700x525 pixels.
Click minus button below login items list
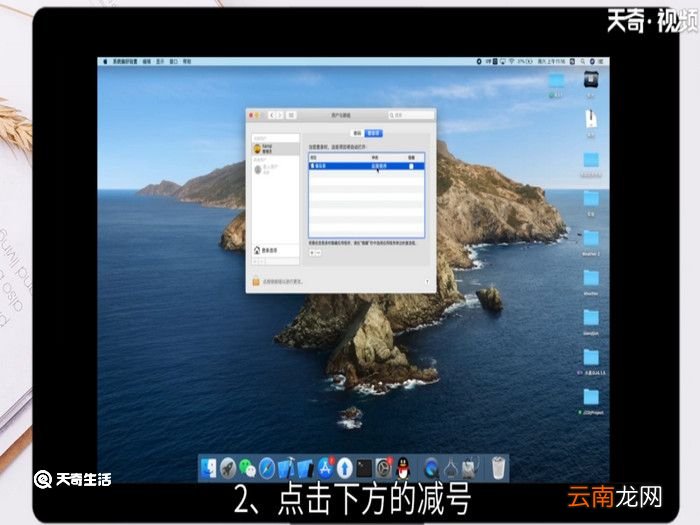pos(318,253)
